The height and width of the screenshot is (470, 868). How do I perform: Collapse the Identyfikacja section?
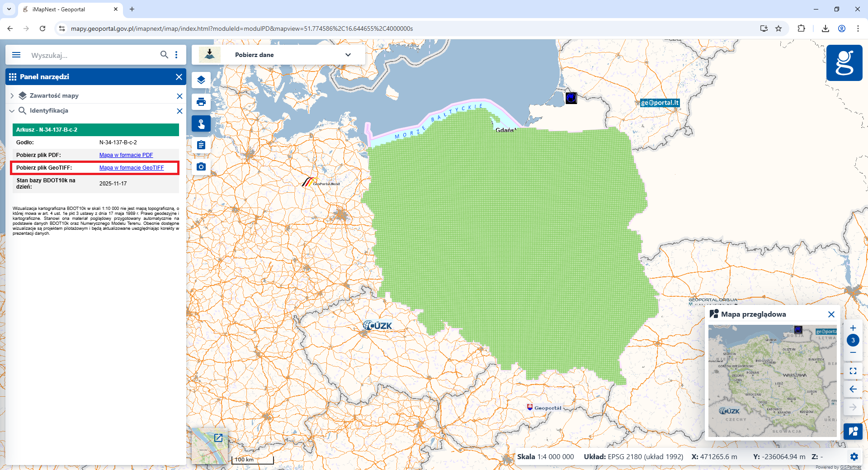11,111
